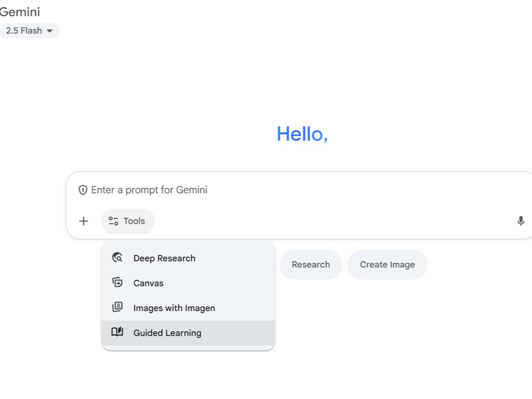Click the Guided Learning book icon
This screenshot has height=399, width=532.
pyautogui.click(x=117, y=332)
